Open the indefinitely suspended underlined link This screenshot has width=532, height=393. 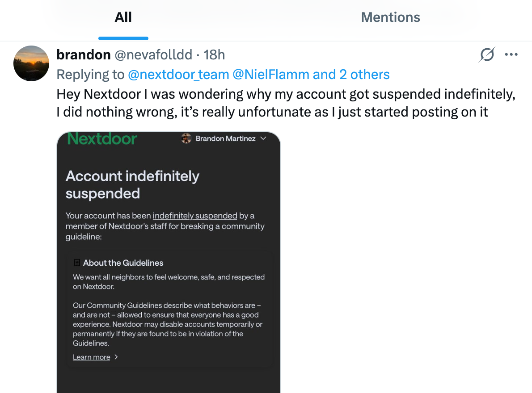point(195,216)
